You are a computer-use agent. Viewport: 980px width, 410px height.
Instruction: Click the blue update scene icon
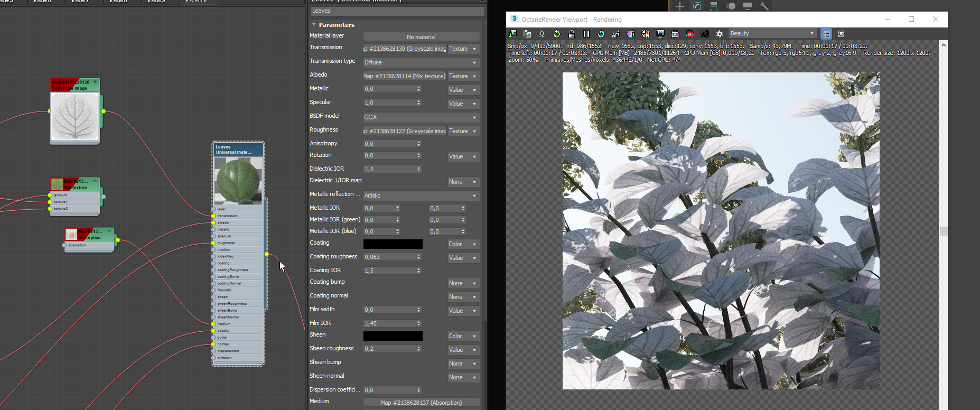pos(601,34)
